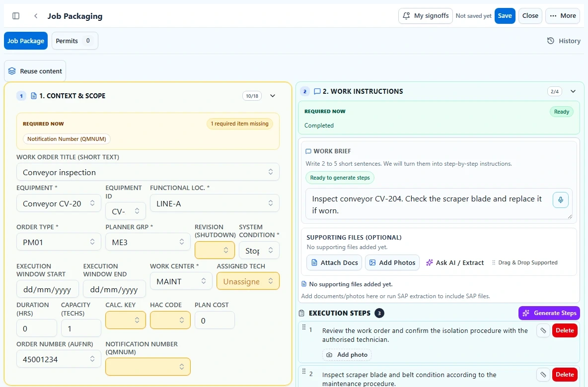Screen dimensions: 588x387
Task: Open the Order Number 45001234 dropdown
Action: 59,359
